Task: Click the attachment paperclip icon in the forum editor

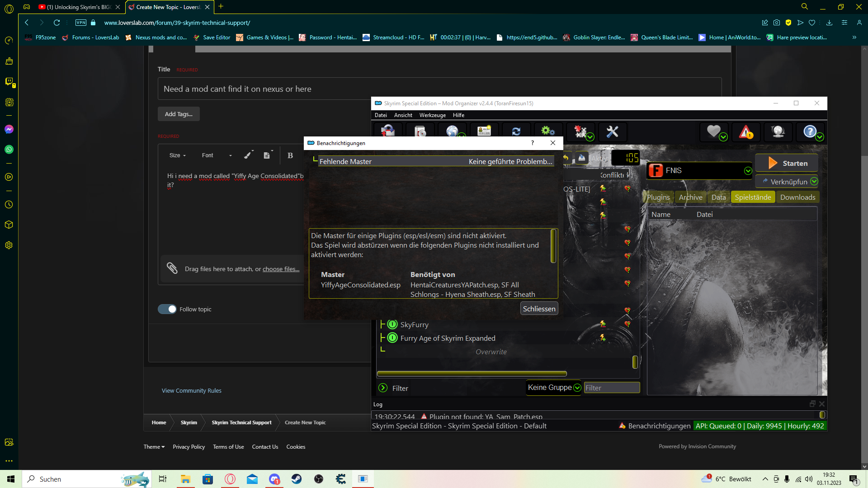Action: pos(172,268)
